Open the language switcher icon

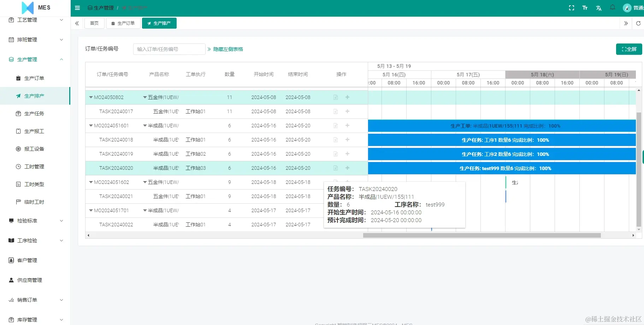click(599, 7)
